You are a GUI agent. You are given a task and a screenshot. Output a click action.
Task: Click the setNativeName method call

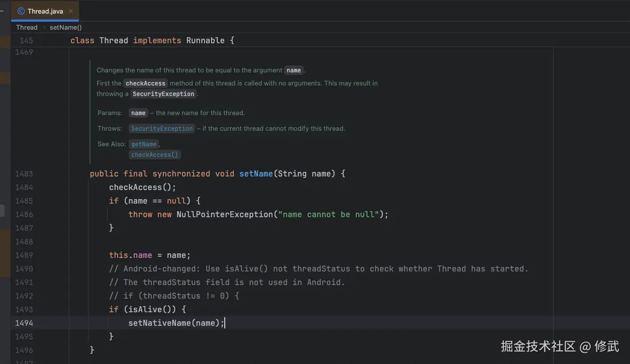(159, 323)
